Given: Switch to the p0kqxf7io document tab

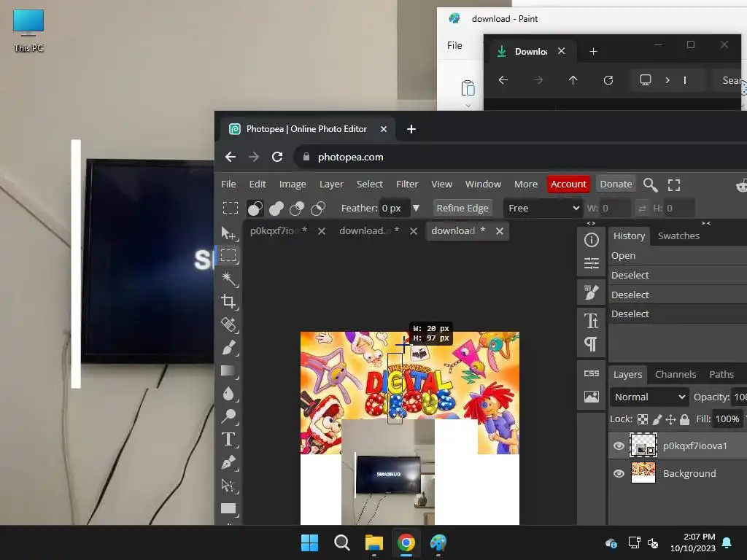Looking at the screenshot, I should pyautogui.click(x=279, y=231).
